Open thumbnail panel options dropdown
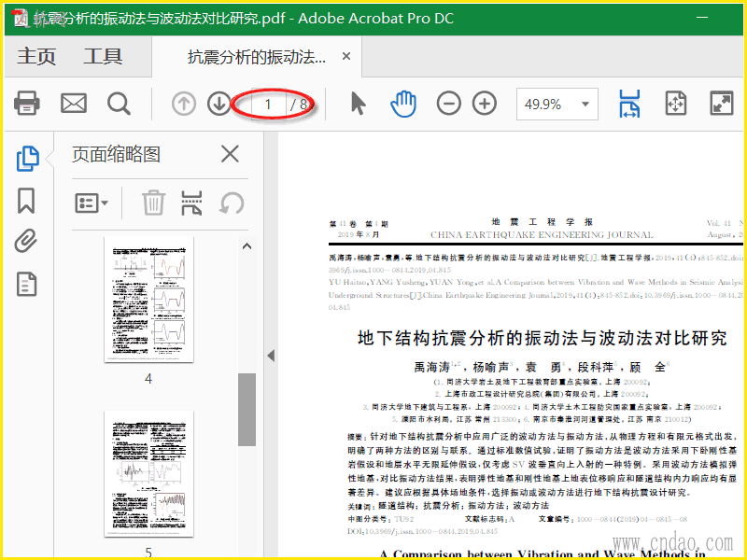 click(92, 203)
